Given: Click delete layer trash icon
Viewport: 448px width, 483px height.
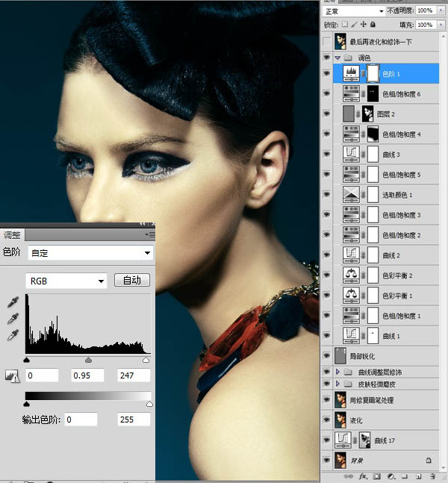Looking at the screenshot, I should pyautogui.click(x=432, y=476).
